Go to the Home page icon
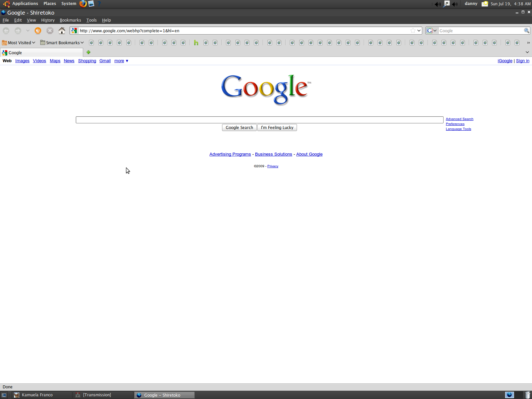532x399 pixels. (62, 31)
